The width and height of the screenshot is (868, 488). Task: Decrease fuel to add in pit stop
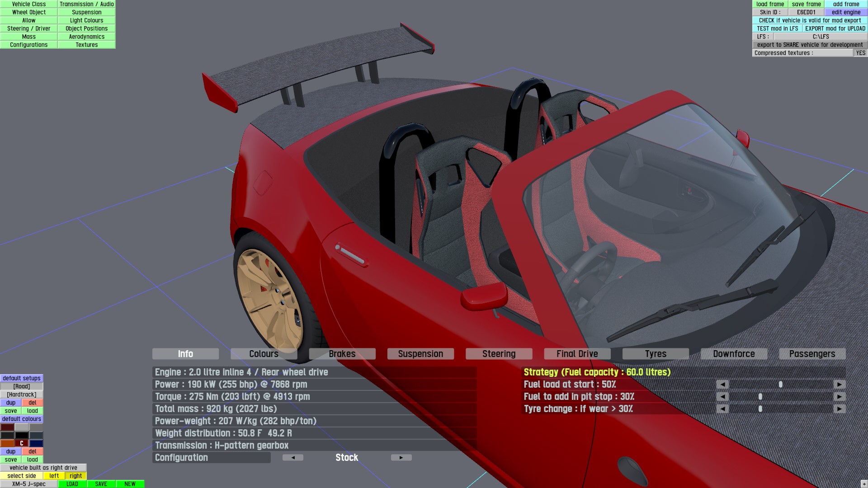[722, 397]
